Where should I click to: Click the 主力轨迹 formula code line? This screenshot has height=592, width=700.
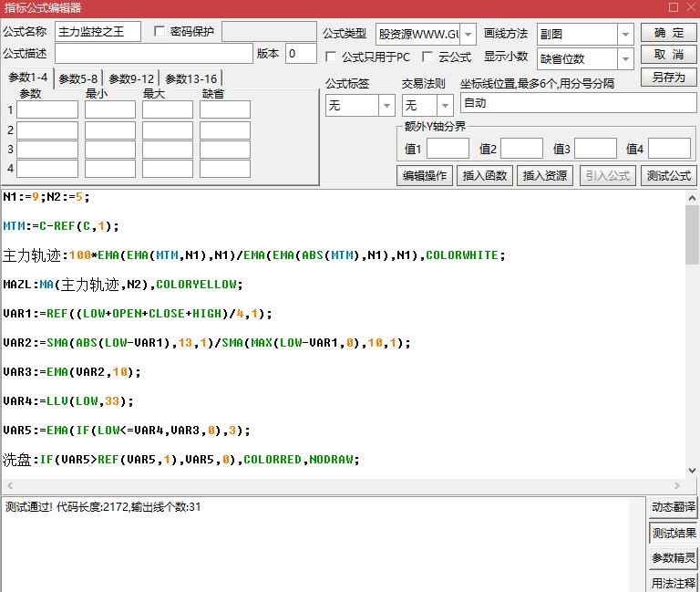254,255
